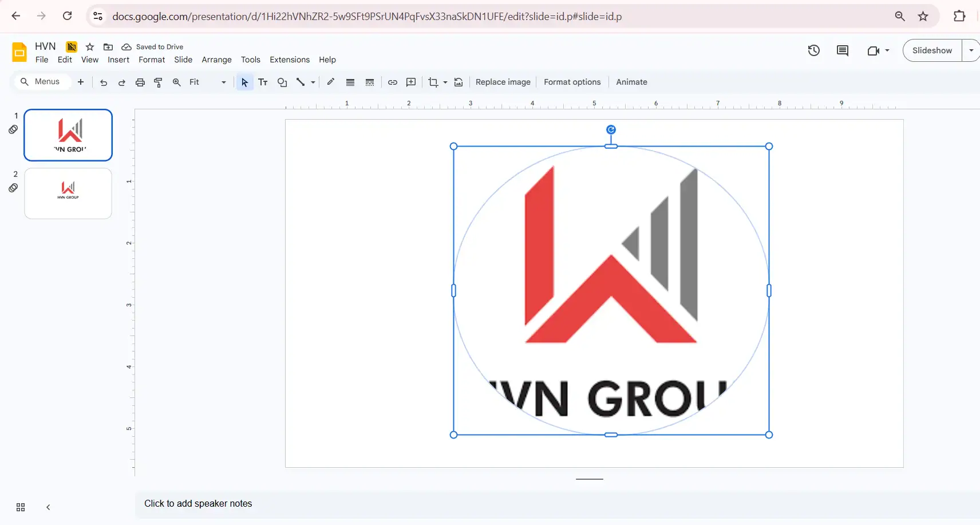This screenshot has width=980, height=525.
Task: Select the Line tool
Action: click(301, 82)
